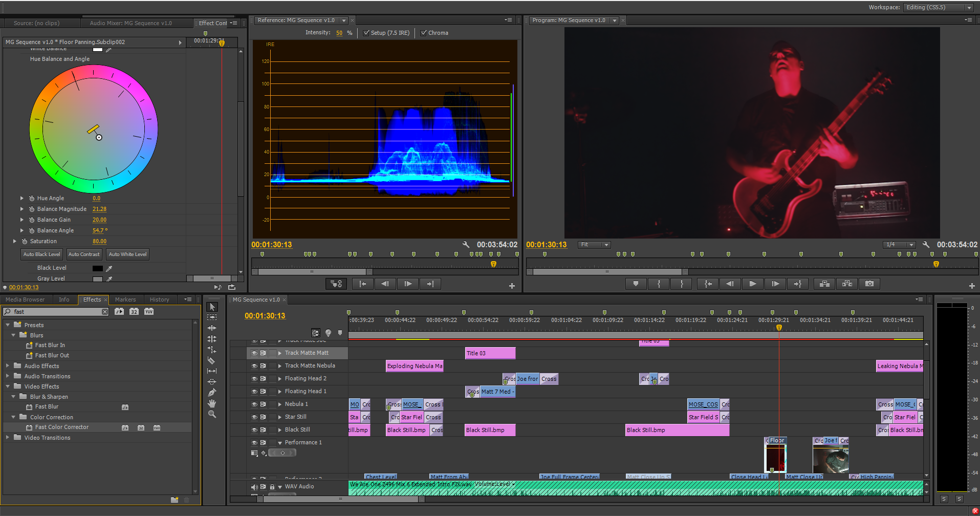
Task: Open the Audio Mixer tab
Action: coord(131,23)
